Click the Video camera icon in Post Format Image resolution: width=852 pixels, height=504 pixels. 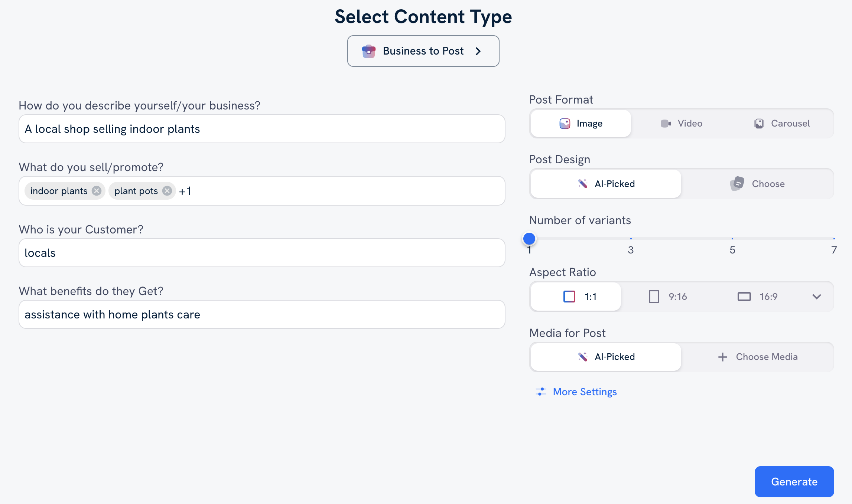(x=666, y=123)
